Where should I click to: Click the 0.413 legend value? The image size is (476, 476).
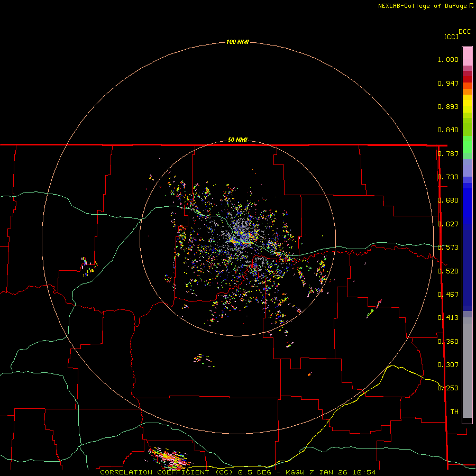[x=448, y=318]
